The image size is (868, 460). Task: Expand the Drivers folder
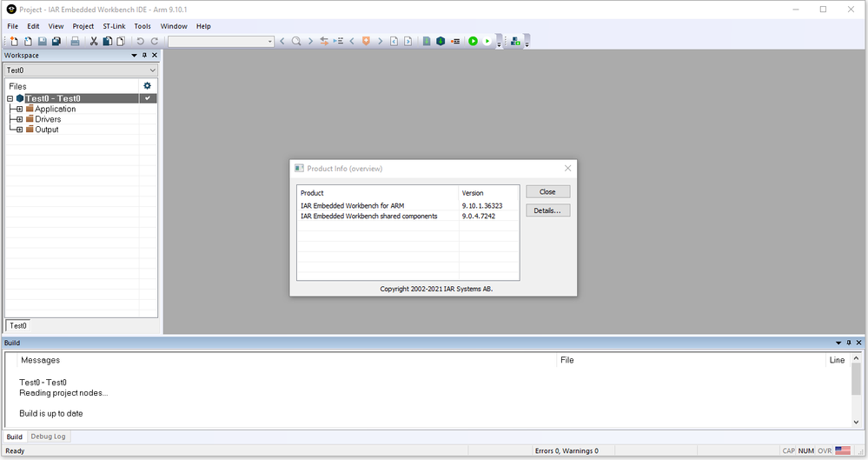[19, 119]
